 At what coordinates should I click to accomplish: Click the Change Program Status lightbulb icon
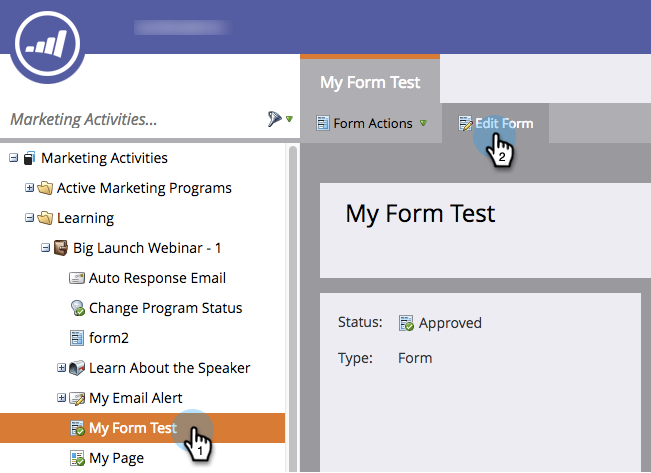click(77, 308)
